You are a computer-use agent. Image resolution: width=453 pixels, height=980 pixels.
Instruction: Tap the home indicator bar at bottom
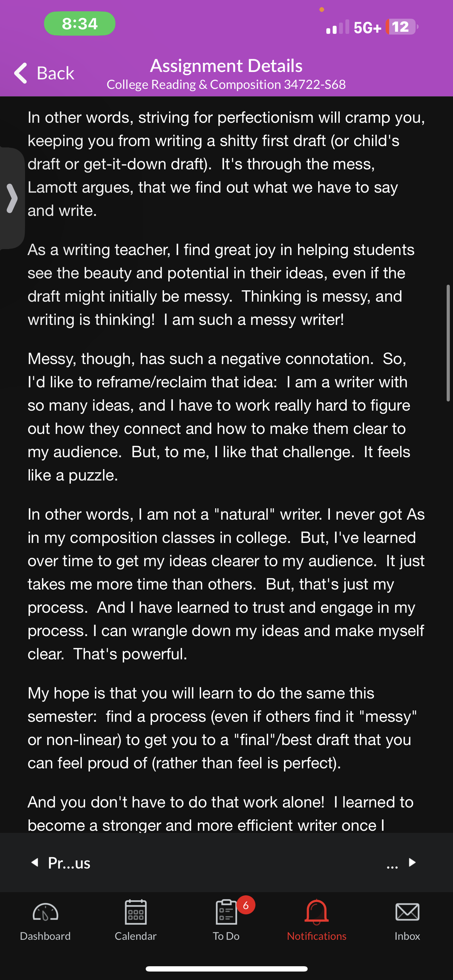227,969
